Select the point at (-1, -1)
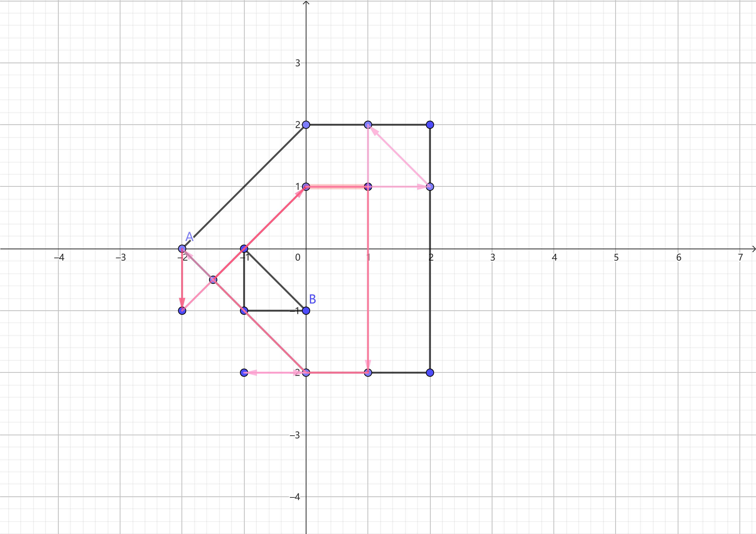This screenshot has height=534, width=756. point(244,311)
